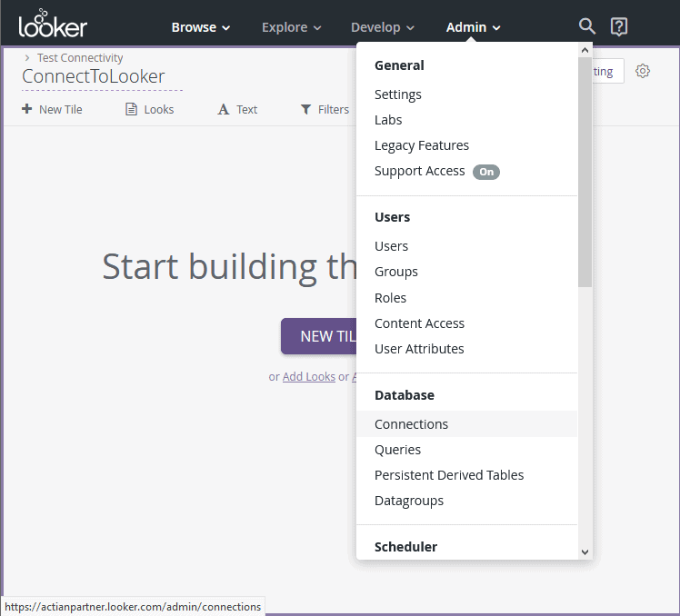Click the ConnectToLooker dashboard title field

[102, 76]
